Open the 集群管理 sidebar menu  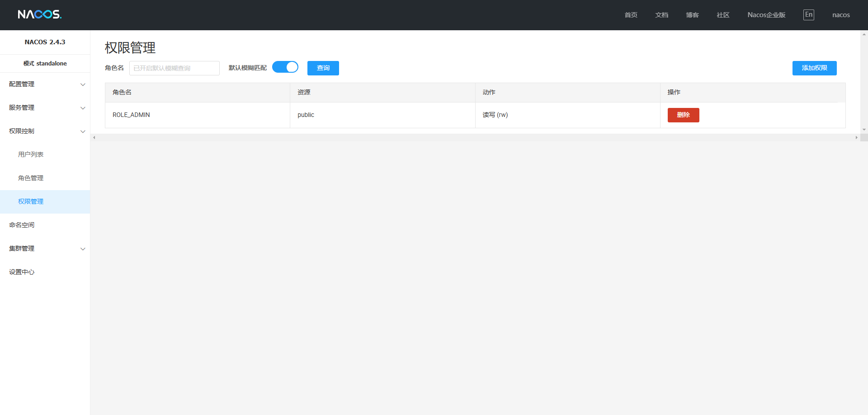point(45,249)
